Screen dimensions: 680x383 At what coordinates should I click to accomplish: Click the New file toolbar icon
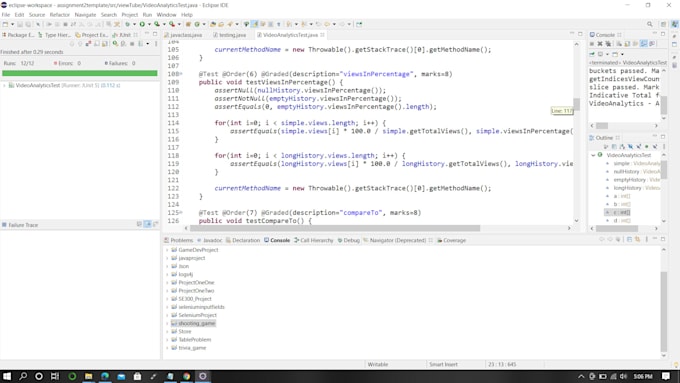[x=5, y=24]
